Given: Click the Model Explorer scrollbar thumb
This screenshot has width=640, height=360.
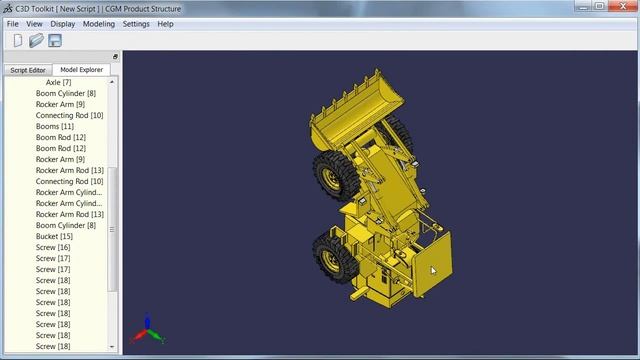Looking at the screenshot, I should tap(112, 229).
